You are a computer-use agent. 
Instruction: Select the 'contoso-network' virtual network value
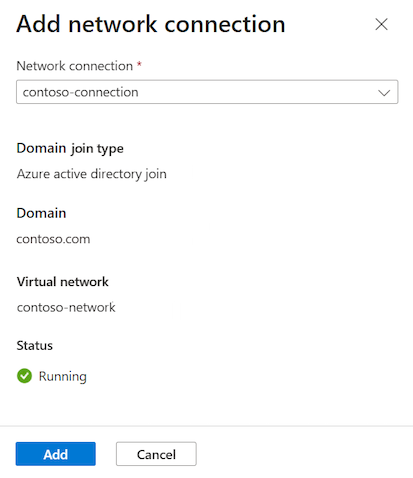66,307
